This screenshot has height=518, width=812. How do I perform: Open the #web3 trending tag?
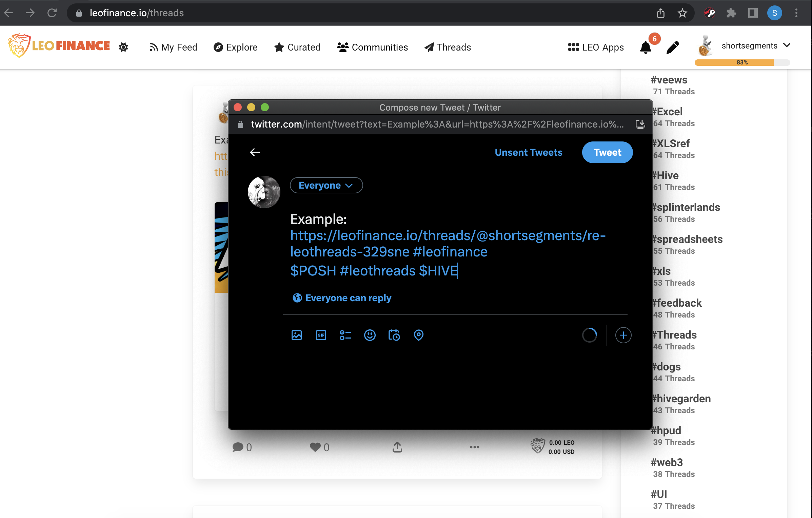667,462
